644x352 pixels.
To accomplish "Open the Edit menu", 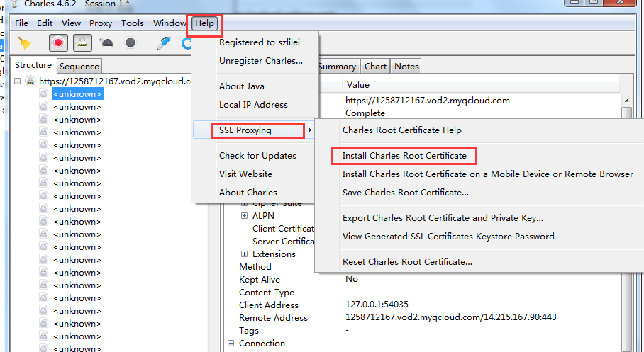I will point(45,23).
